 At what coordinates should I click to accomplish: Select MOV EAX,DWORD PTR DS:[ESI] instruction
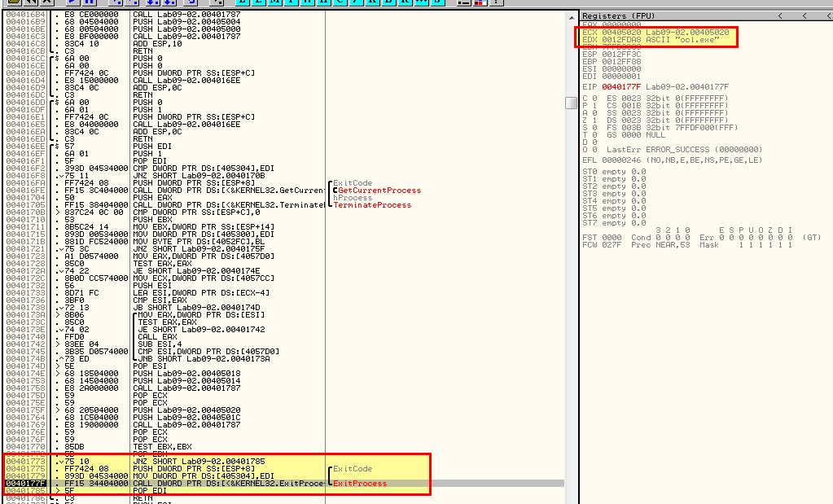(x=201, y=315)
